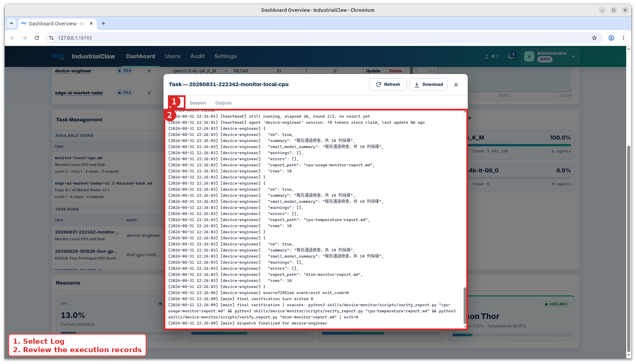Switch to the Outputs tab
This screenshot has height=364, width=636.
coord(223,103)
